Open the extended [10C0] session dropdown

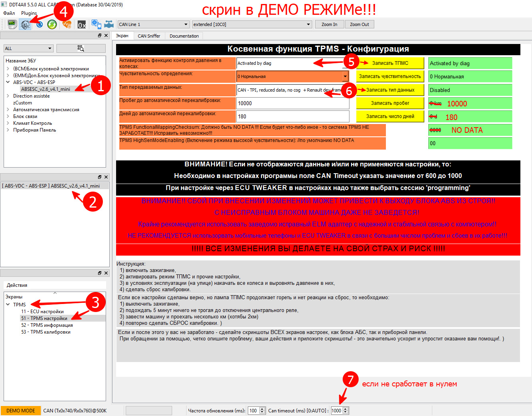[x=252, y=24]
